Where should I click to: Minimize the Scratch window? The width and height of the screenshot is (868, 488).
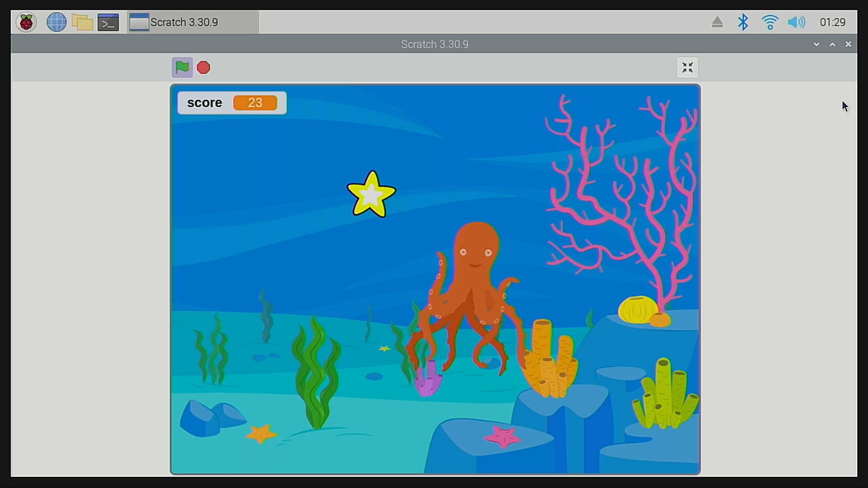[x=816, y=44]
